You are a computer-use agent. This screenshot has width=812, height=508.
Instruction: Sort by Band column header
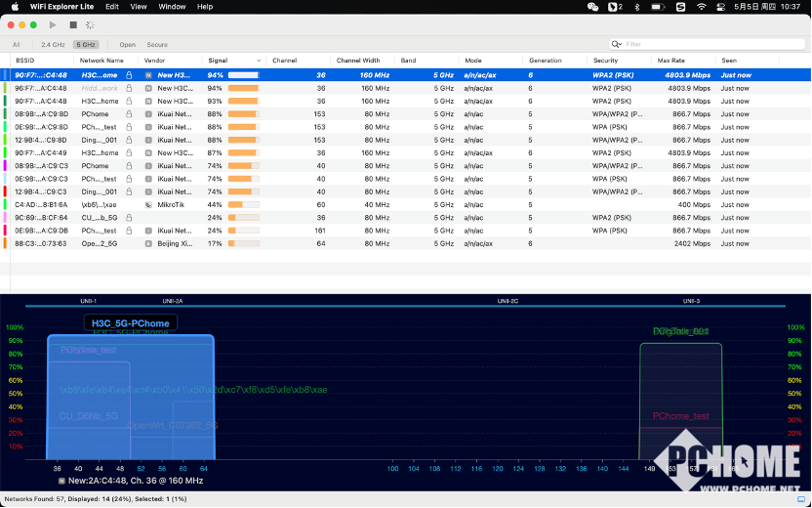click(x=408, y=61)
